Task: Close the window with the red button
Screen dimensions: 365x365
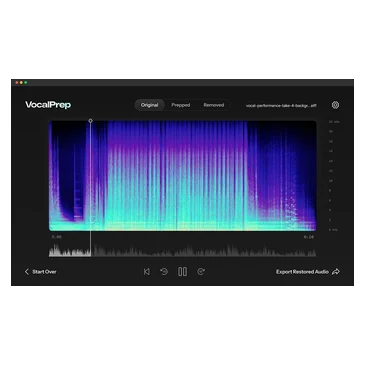Action: [17, 82]
